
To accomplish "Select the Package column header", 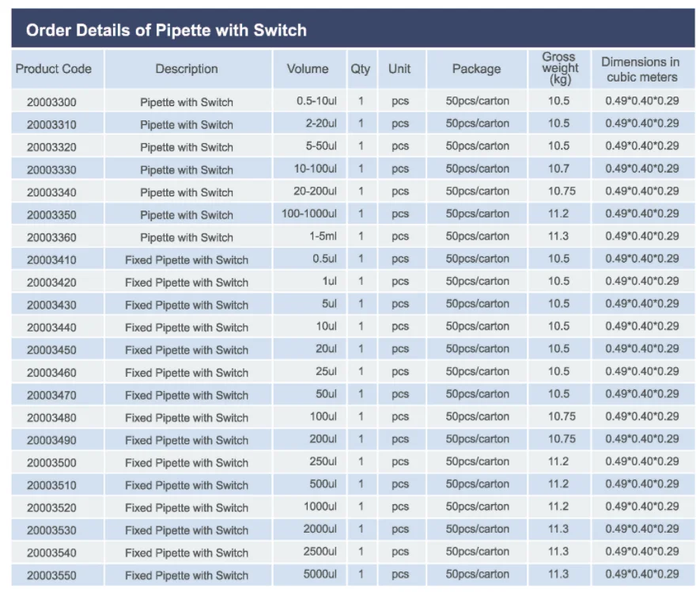I will click(476, 69).
